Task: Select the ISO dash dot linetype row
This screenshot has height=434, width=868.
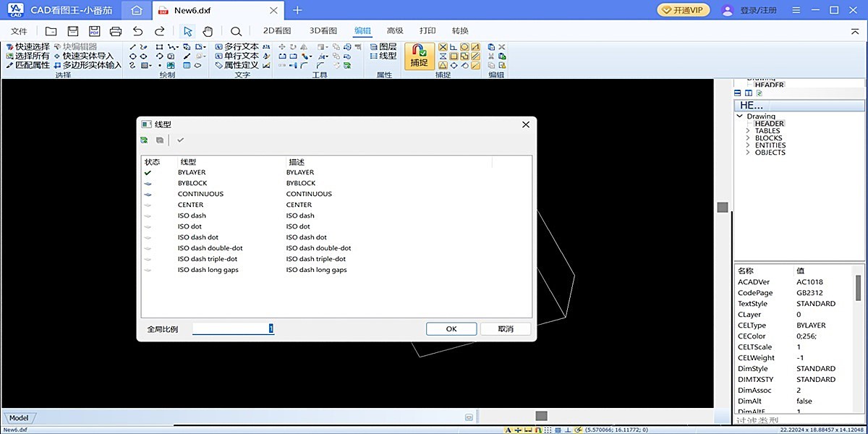Action: click(198, 237)
